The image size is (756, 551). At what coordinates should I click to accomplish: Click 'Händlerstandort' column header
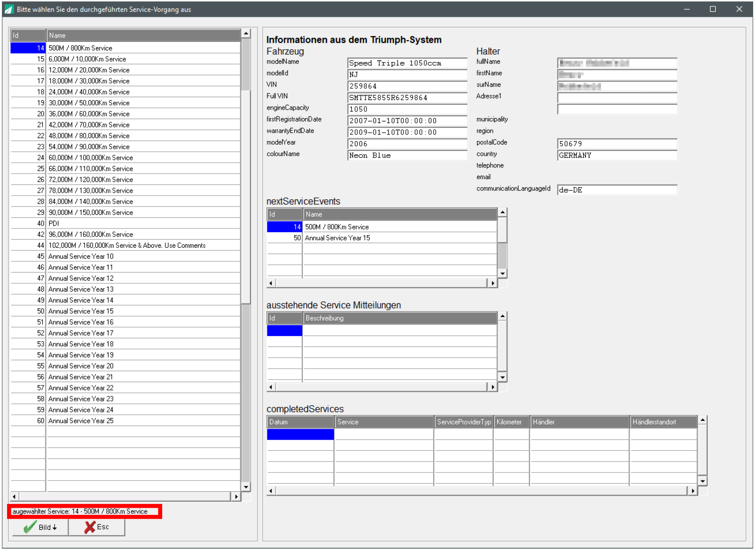pyautogui.click(x=663, y=422)
